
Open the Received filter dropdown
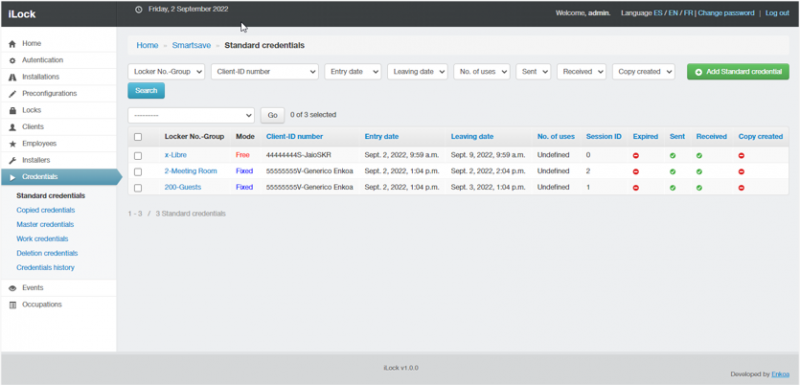(582, 72)
